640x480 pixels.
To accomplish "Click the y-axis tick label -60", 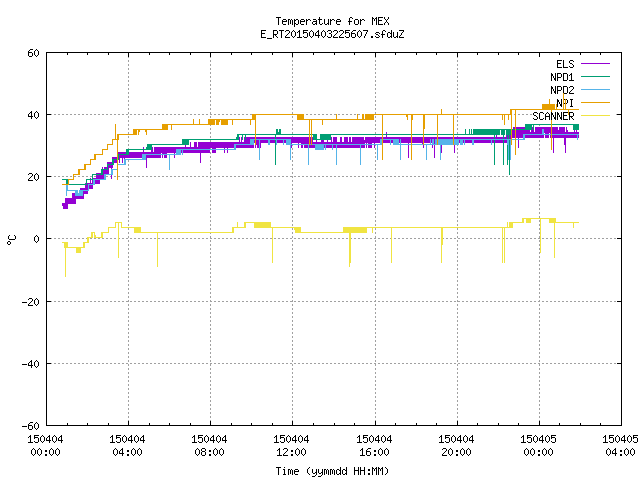I will 31,426.
